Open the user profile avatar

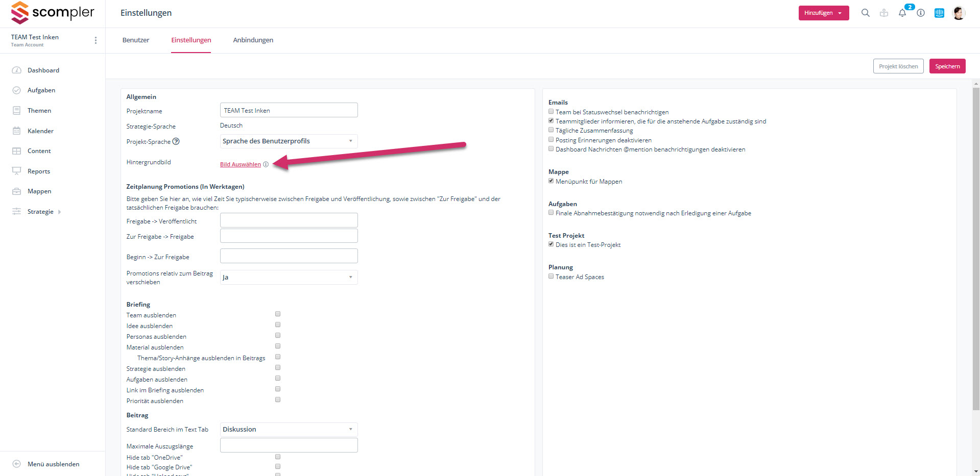coord(959,13)
